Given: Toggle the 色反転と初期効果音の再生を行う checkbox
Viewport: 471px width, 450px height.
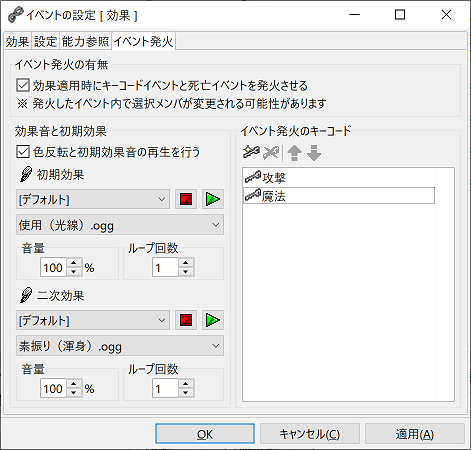Looking at the screenshot, I should [23, 152].
